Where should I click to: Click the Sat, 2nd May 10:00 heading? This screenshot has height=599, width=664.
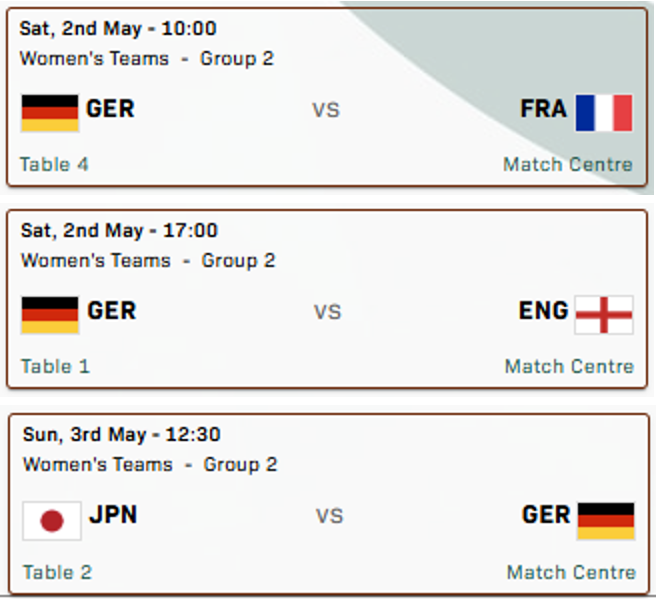pyautogui.click(x=117, y=28)
